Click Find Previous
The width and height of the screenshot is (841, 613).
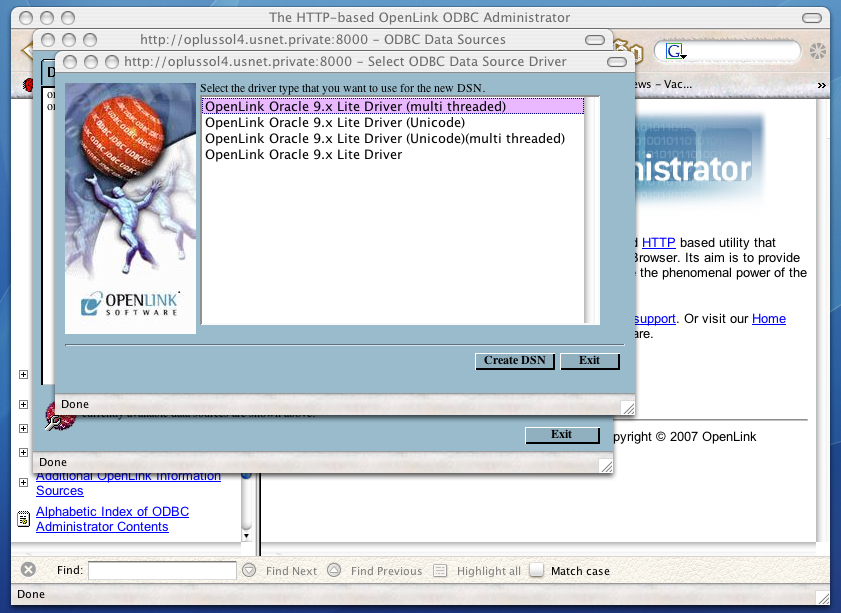click(374, 571)
